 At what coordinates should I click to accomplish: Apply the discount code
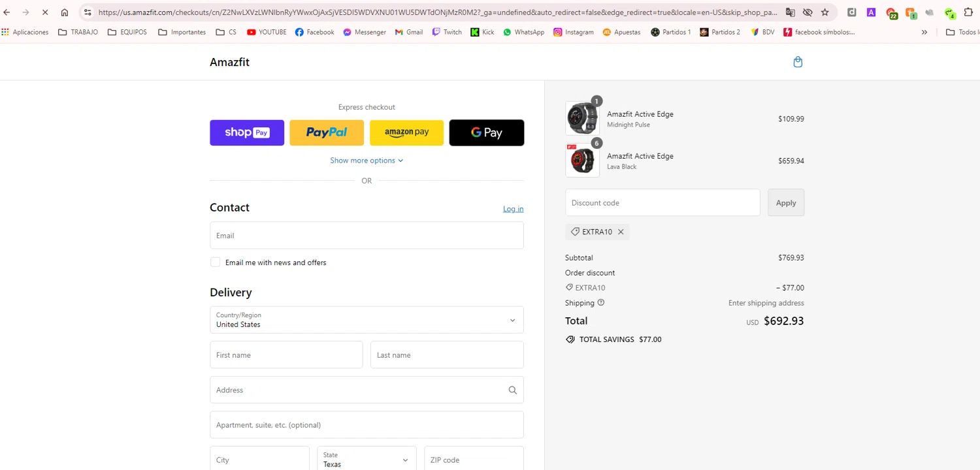786,202
